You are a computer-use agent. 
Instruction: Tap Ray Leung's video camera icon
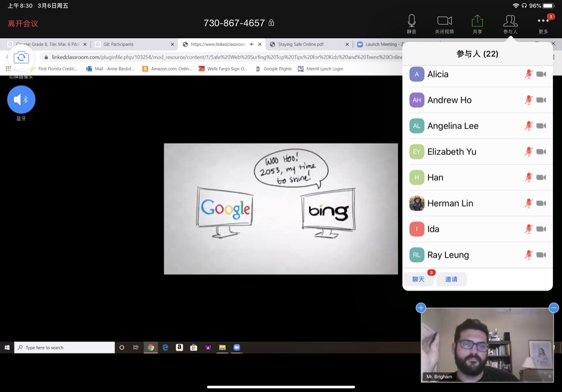541,254
